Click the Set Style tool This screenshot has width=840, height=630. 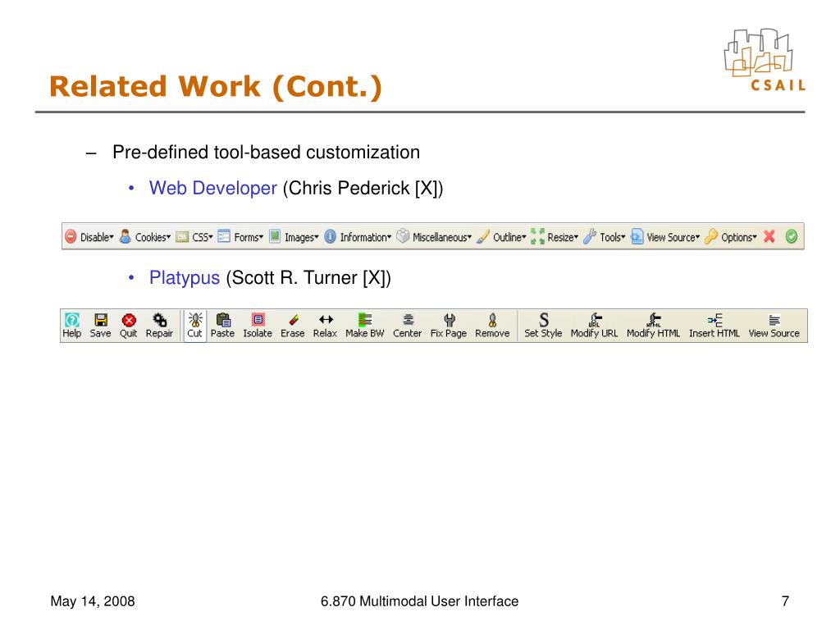click(543, 325)
